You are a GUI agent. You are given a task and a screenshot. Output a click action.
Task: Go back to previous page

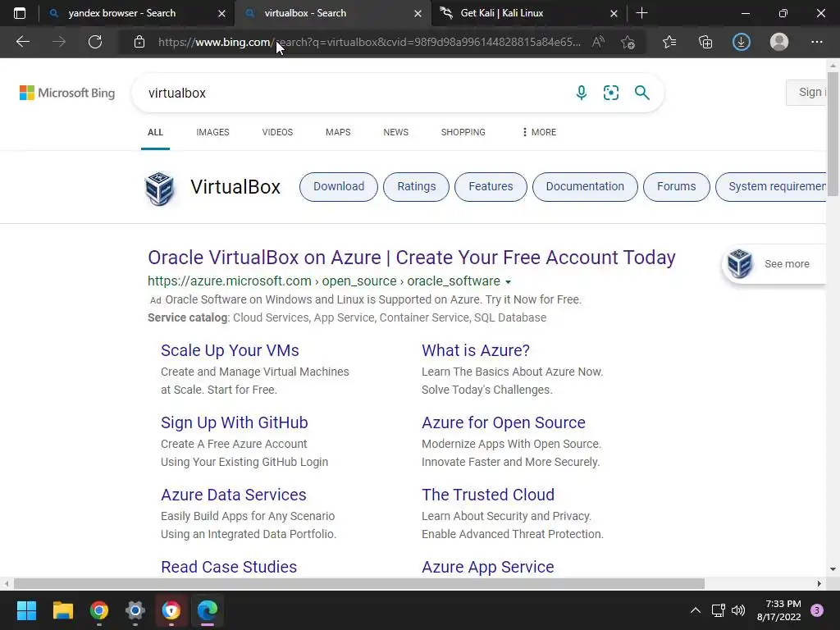click(22, 42)
